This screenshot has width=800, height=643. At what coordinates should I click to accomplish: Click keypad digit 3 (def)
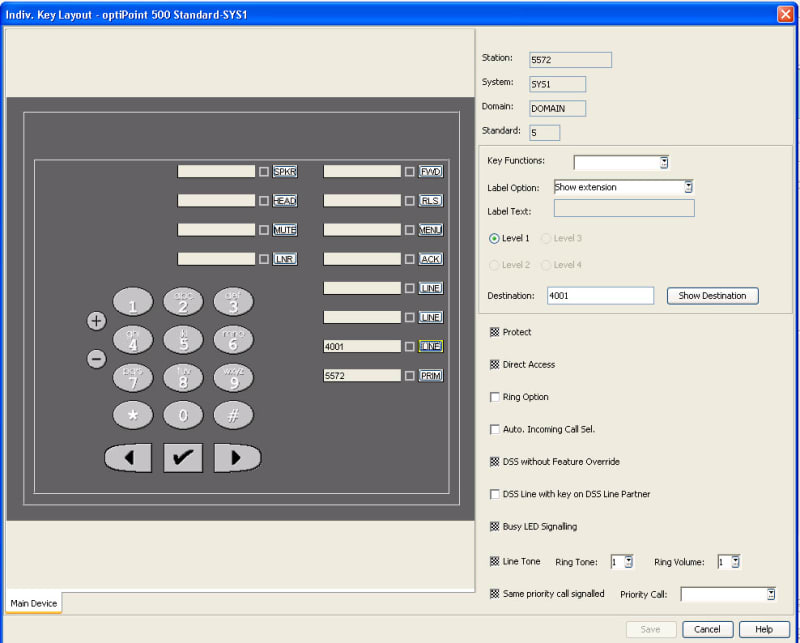point(233,302)
